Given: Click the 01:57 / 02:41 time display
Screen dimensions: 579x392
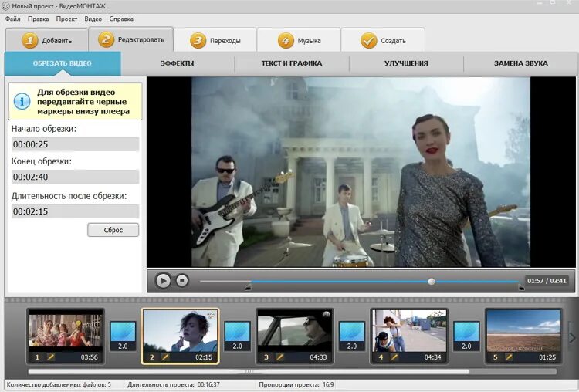Looking at the screenshot, I should (x=547, y=281).
